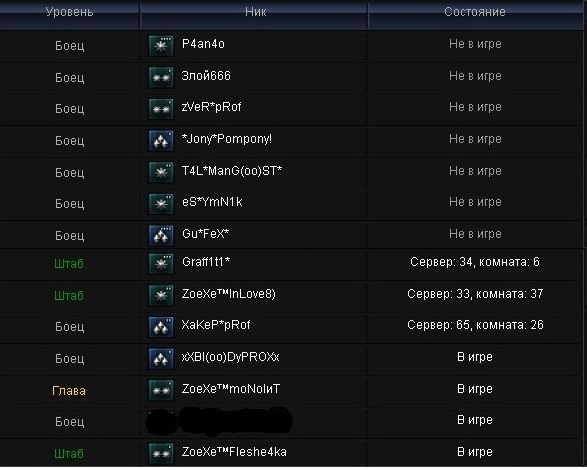Click nickname ZoeXe™InLove8)

point(229,294)
